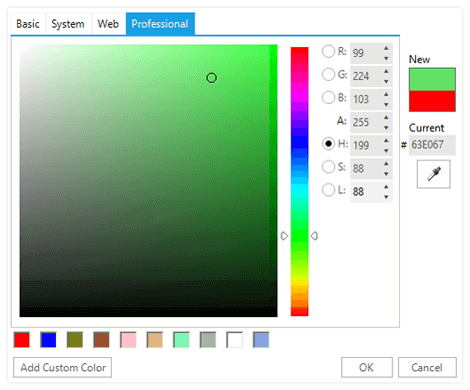
Task: Choose the pink custom color swatch
Action: pos(128,340)
